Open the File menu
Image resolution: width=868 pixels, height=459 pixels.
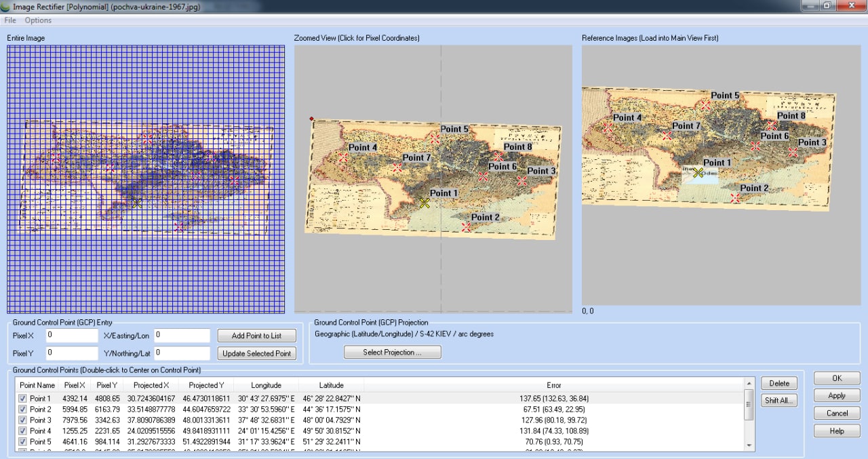pos(10,20)
